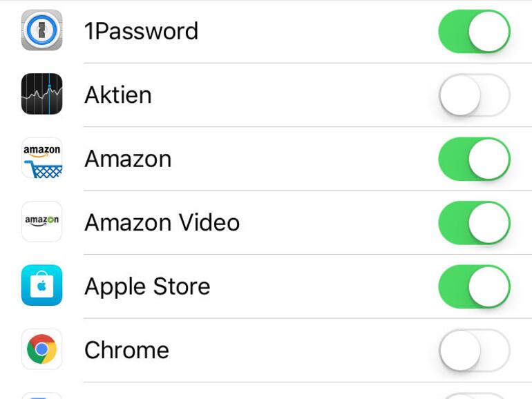Click the Chrome row label
The height and width of the screenshot is (399, 532).
pyautogui.click(x=126, y=350)
